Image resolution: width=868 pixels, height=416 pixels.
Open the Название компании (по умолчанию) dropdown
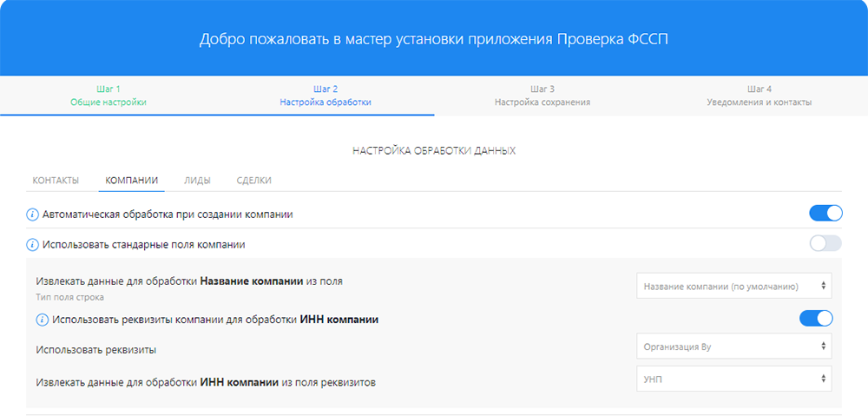[x=733, y=286]
